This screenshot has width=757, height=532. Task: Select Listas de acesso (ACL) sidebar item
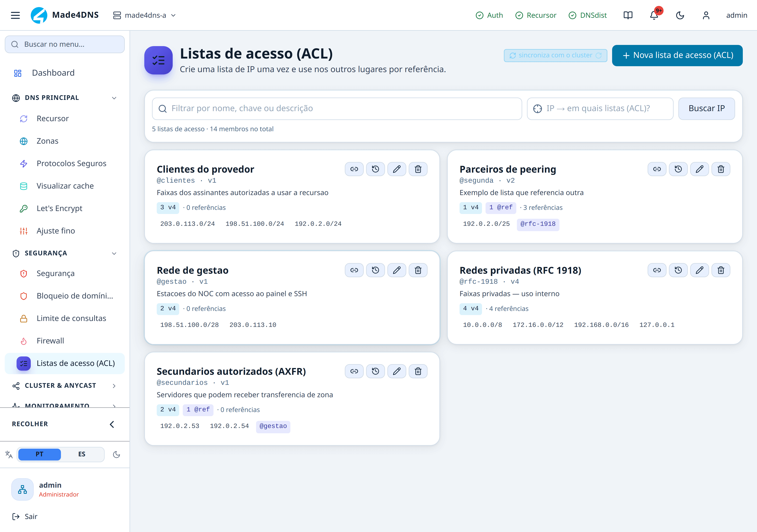(65, 364)
